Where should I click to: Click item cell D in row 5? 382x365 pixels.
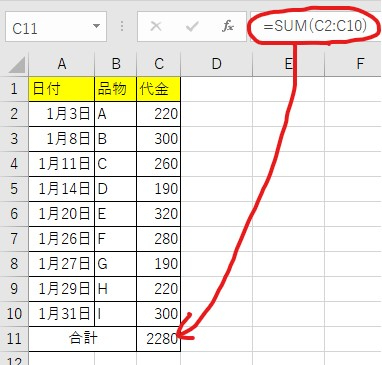click(x=116, y=189)
